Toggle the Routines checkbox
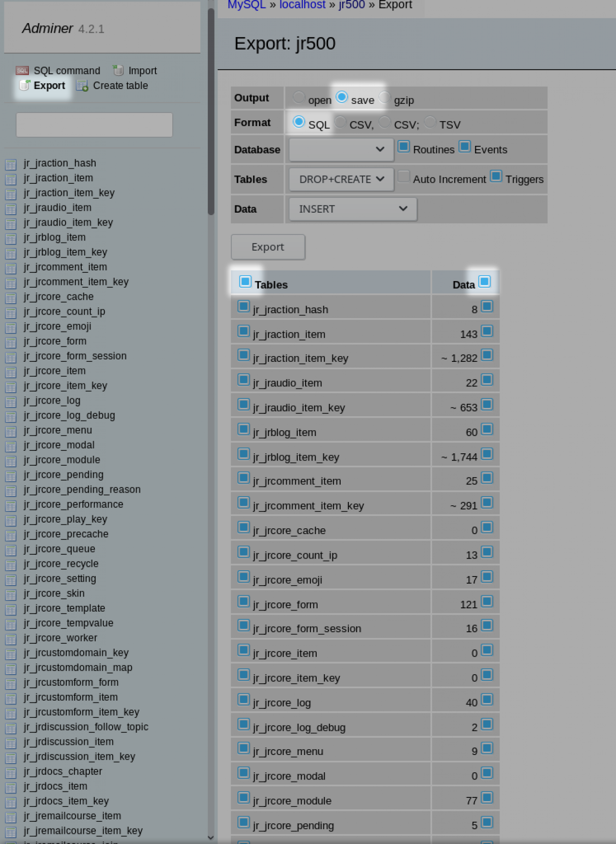The image size is (616, 844). (x=404, y=146)
